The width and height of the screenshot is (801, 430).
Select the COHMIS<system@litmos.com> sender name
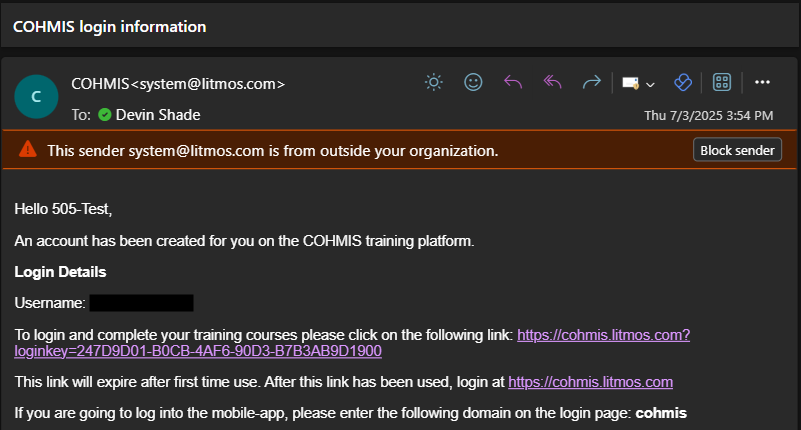click(178, 84)
